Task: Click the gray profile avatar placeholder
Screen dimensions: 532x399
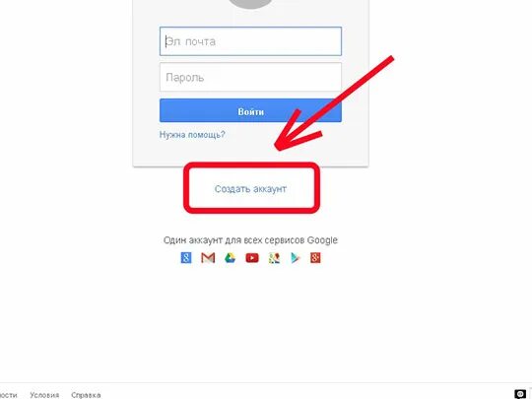Action: click(x=250, y=3)
